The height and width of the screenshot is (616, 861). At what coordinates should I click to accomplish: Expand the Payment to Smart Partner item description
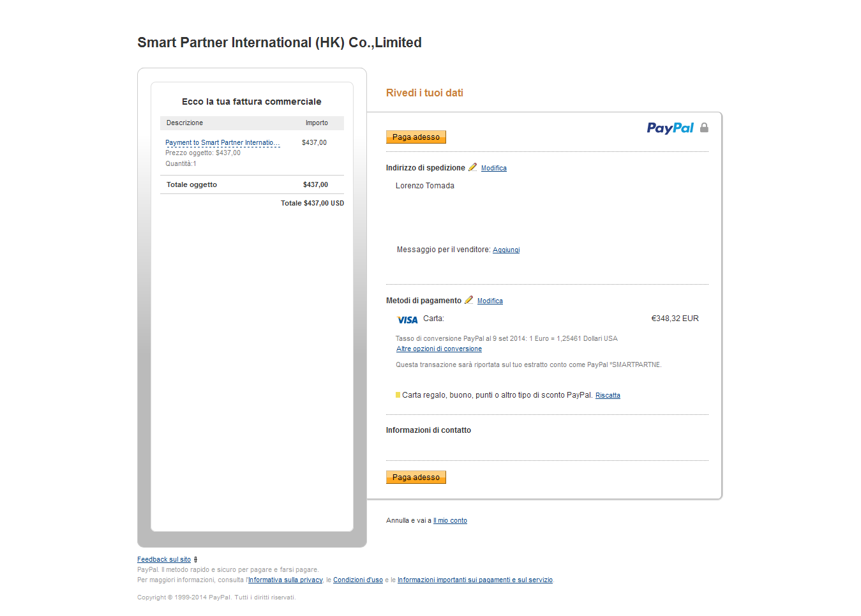222,143
